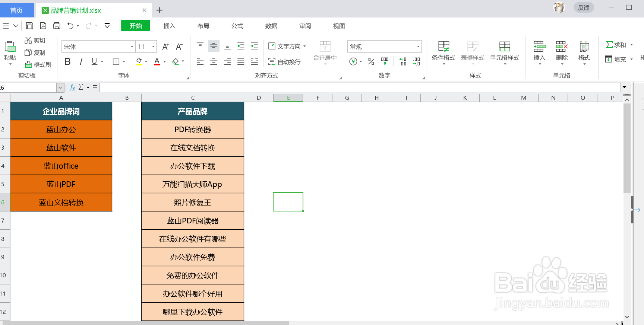644x325 pixels.
Task: Open the Start (开始) ribbon tab
Action: [136, 26]
